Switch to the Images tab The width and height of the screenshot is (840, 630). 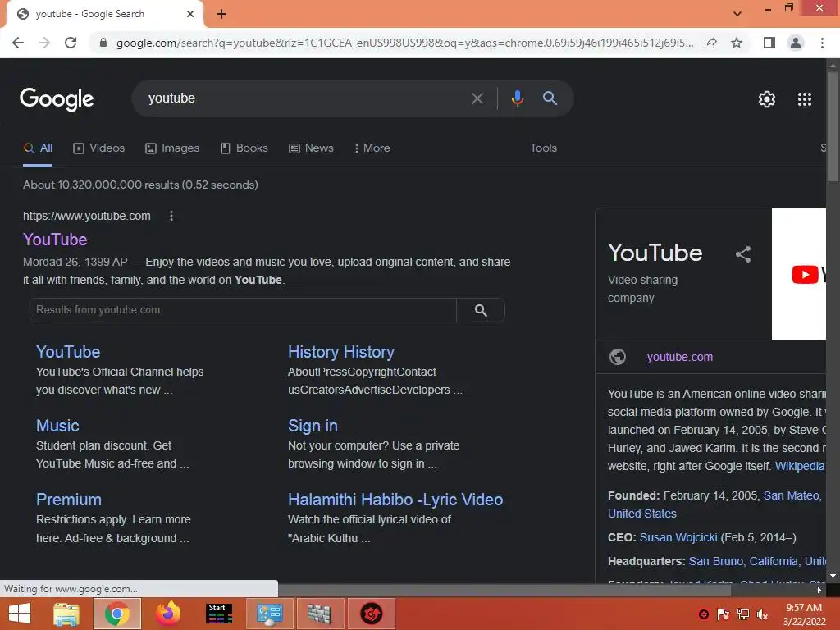172,148
